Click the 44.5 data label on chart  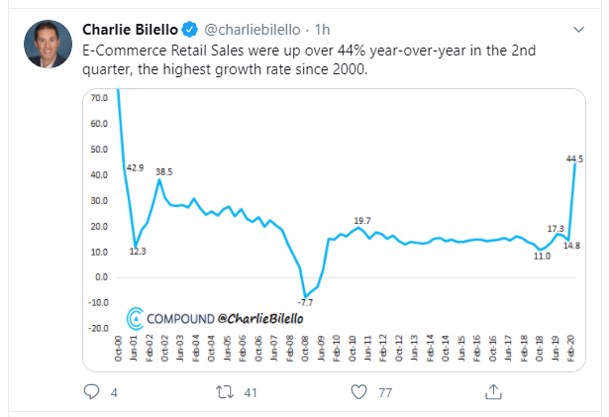(575, 158)
